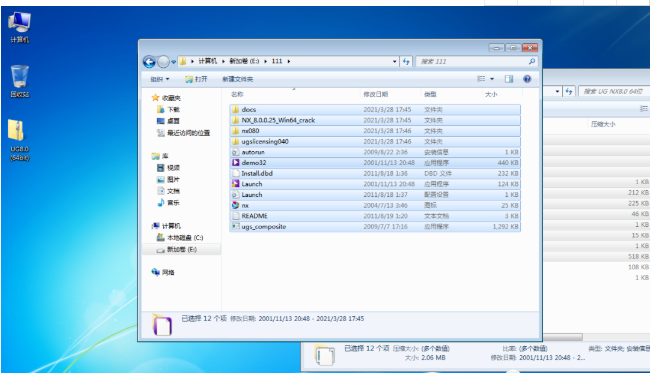Select the ugslicensing040 folder
This screenshot has width=650, height=373.
tap(375, 141)
